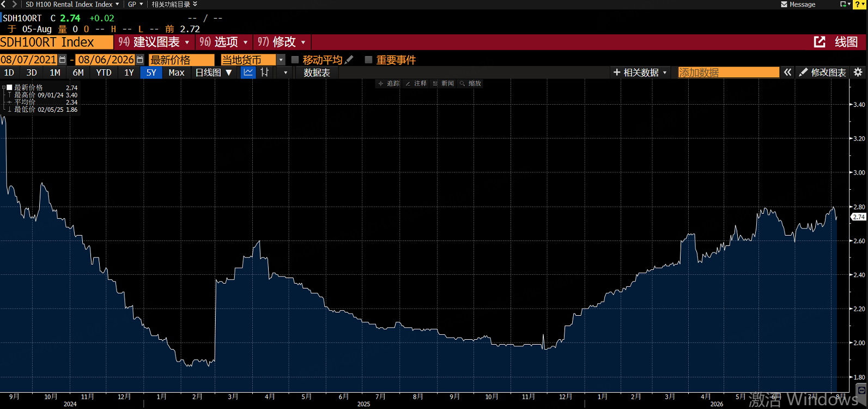Edit moving average with the pencil icon
Viewport: 868px width, 409px height.
[x=349, y=59]
